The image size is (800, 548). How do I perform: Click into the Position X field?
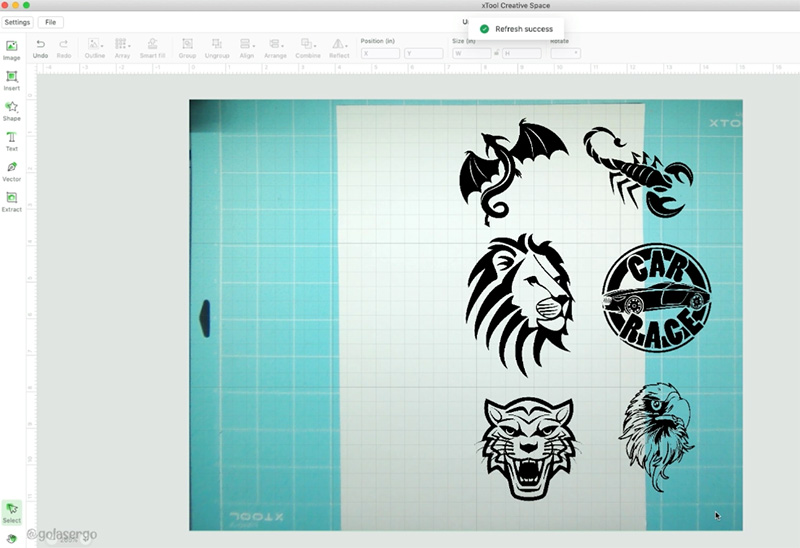coord(381,53)
